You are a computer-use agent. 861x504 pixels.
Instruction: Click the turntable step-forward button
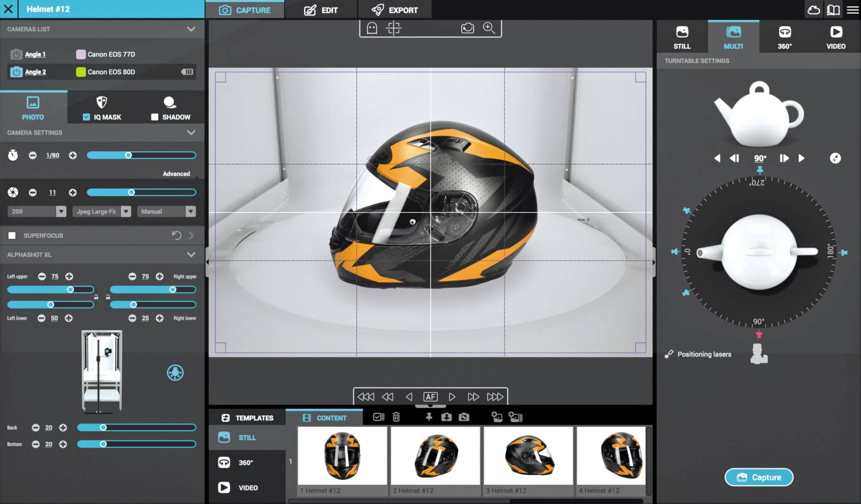(x=784, y=158)
